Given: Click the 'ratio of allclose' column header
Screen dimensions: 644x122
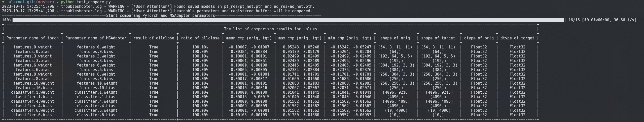Looking at the screenshot, I should tap(200, 38).
